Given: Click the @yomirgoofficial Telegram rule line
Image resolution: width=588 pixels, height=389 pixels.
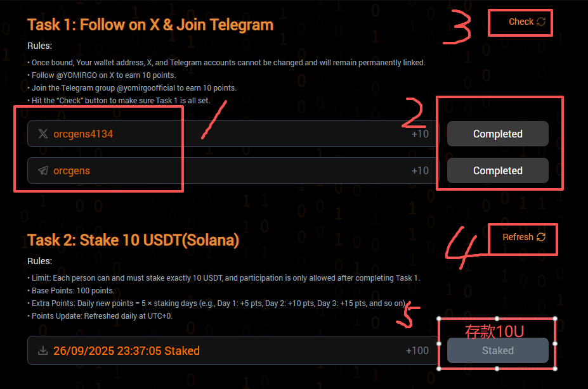Looking at the screenshot, I should [132, 88].
